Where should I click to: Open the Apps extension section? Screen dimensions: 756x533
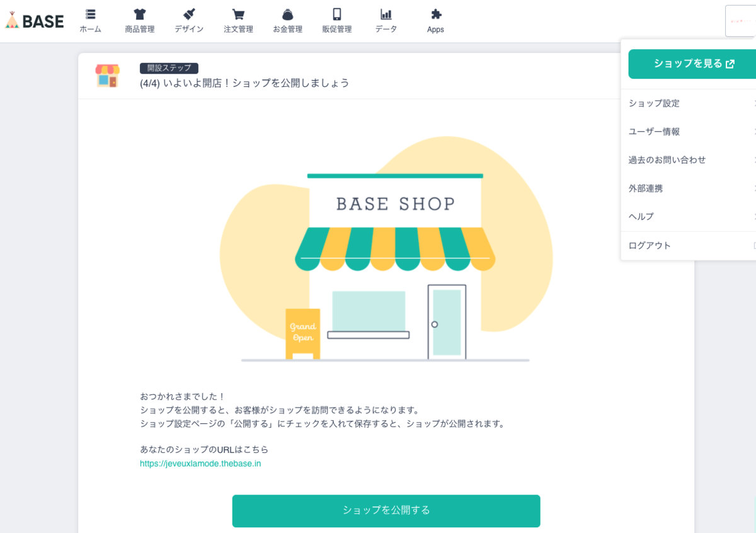435,19
